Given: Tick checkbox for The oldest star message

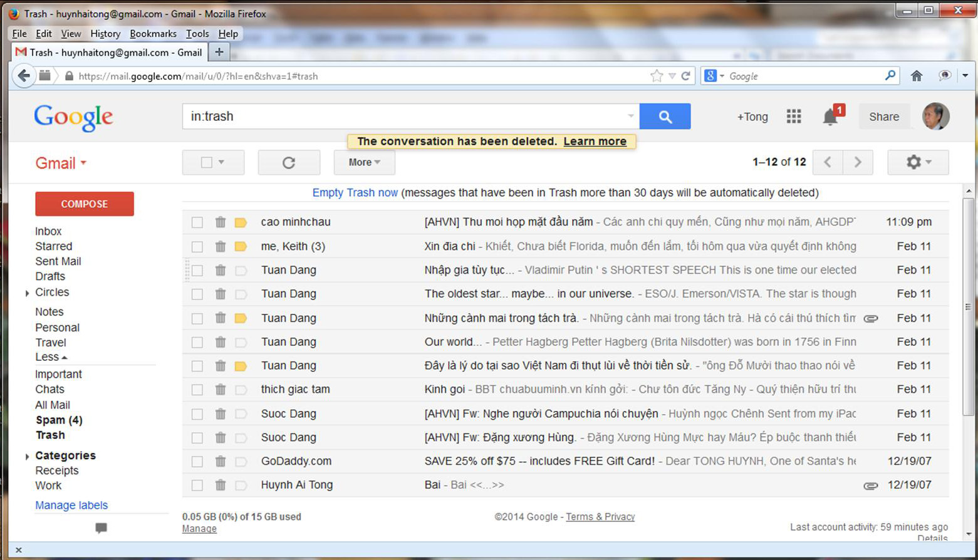Looking at the screenshot, I should pyautogui.click(x=197, y=294).
